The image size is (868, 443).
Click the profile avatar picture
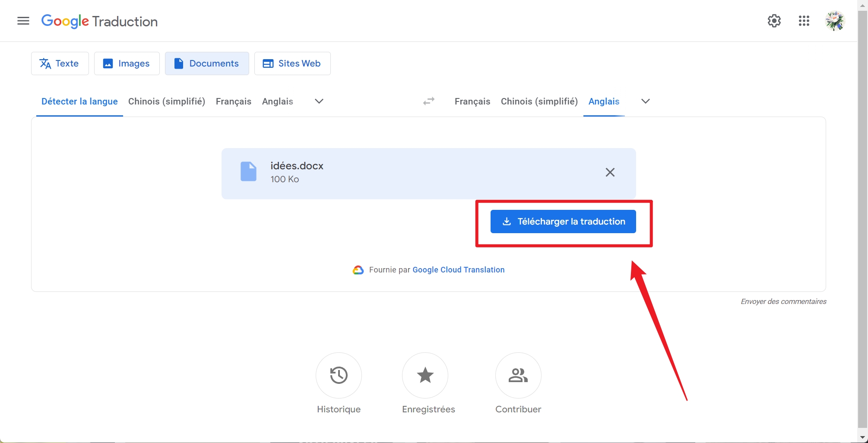tap(835, 21)
